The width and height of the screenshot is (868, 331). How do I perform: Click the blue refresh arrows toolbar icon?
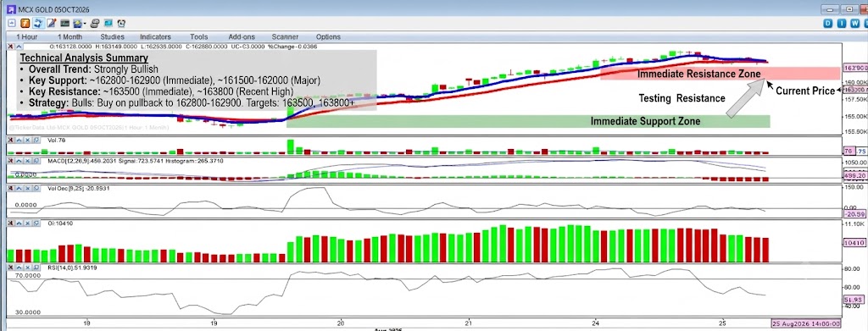[x=38, y=23]
